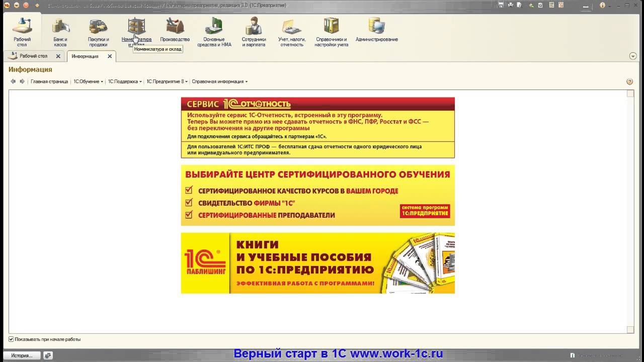
Task: Toggle Показывать при начале работы checkbox
Action: pyautogui.click(x=11, y=339)
